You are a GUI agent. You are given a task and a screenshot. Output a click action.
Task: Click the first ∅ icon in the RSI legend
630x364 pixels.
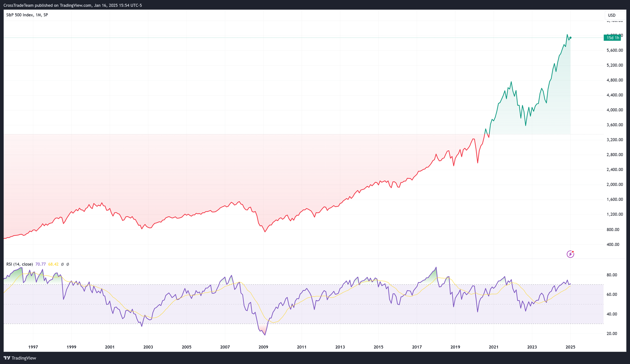click(x=63, y=264)
